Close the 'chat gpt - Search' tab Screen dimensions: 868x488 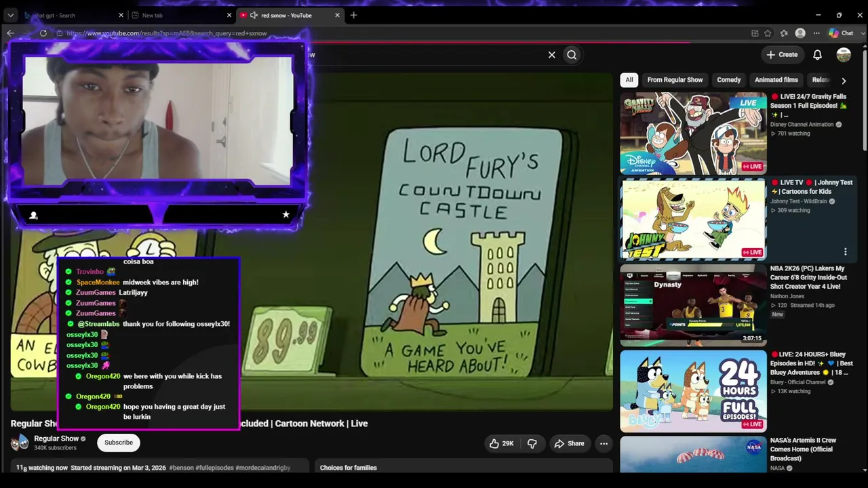[x=121, y=15]
